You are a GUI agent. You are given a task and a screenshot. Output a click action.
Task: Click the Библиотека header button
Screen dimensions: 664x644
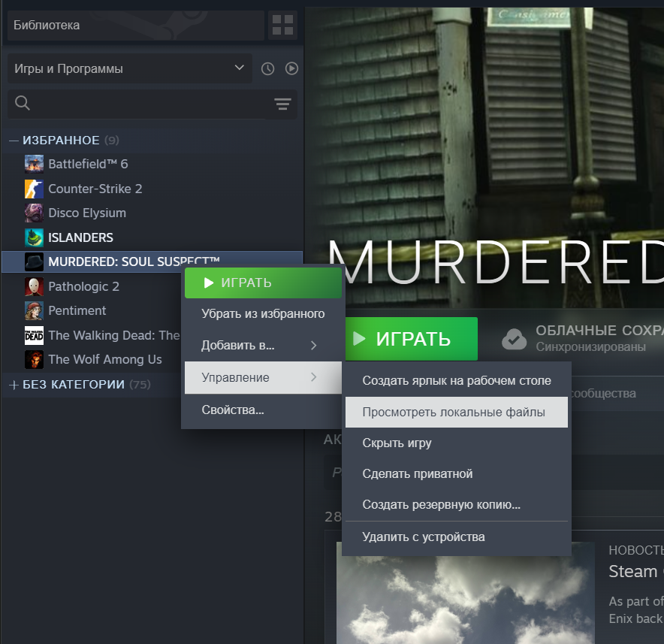[x=136, y=25]
